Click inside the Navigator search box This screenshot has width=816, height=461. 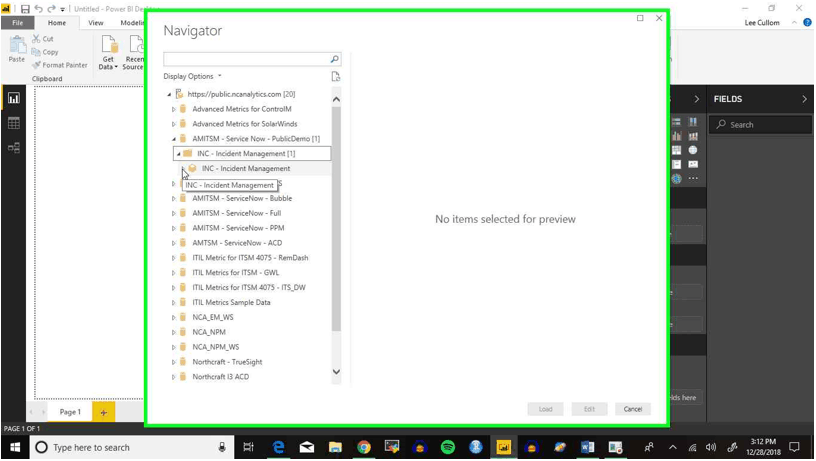pyautogui.click(x=247, y=59)
